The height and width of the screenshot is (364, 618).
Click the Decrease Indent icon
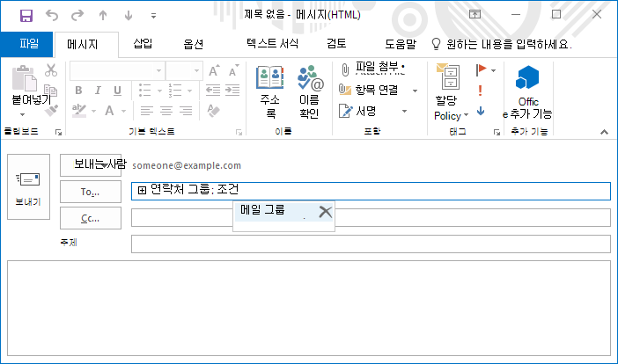click(x=213, y=91)
